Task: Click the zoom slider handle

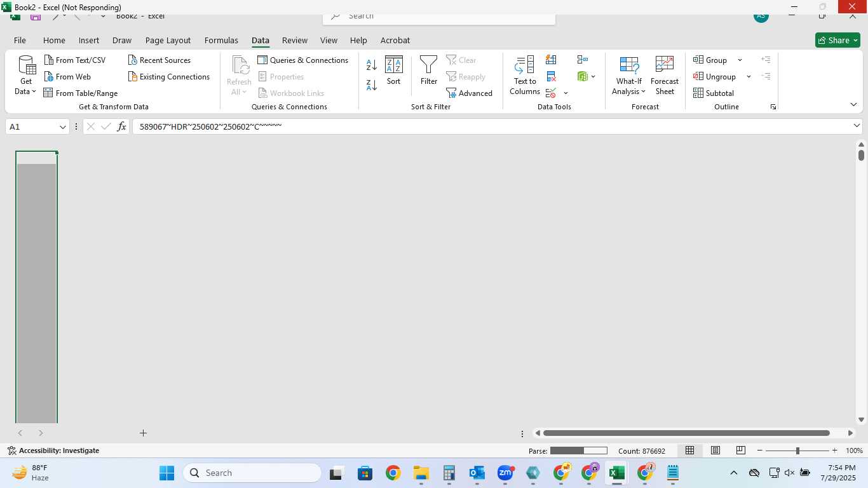Action: point(797,451)
